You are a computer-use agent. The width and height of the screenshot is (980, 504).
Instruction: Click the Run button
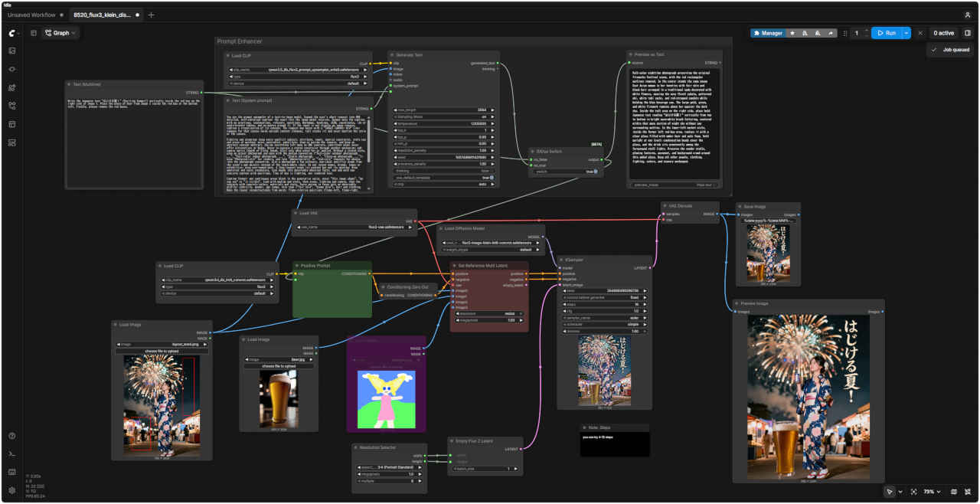(887, 33)
